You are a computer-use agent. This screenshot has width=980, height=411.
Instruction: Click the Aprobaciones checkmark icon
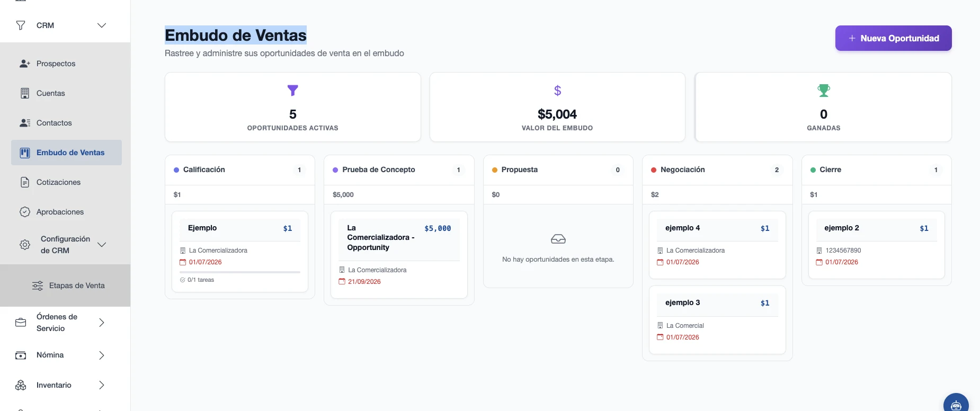[25, 212]
